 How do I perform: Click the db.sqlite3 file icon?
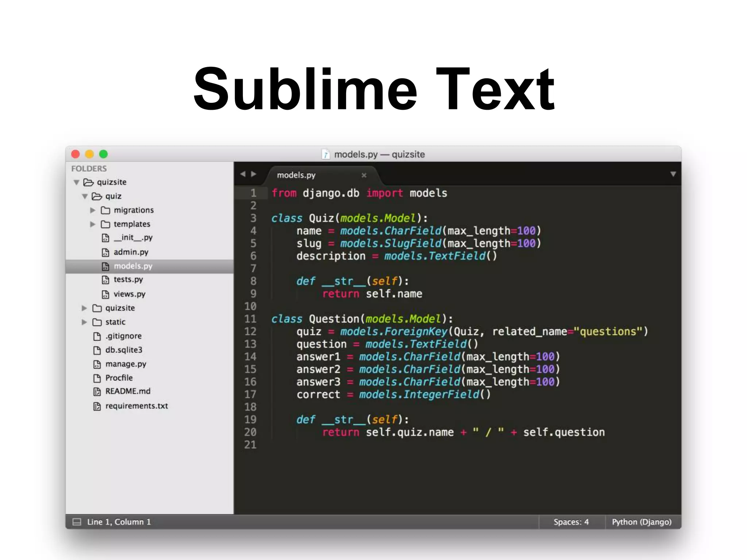point(97,350)
